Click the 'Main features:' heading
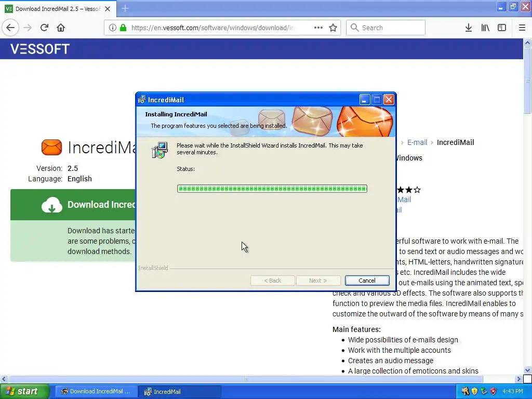Viewport: 532px width, 399px height. point(356,329)
